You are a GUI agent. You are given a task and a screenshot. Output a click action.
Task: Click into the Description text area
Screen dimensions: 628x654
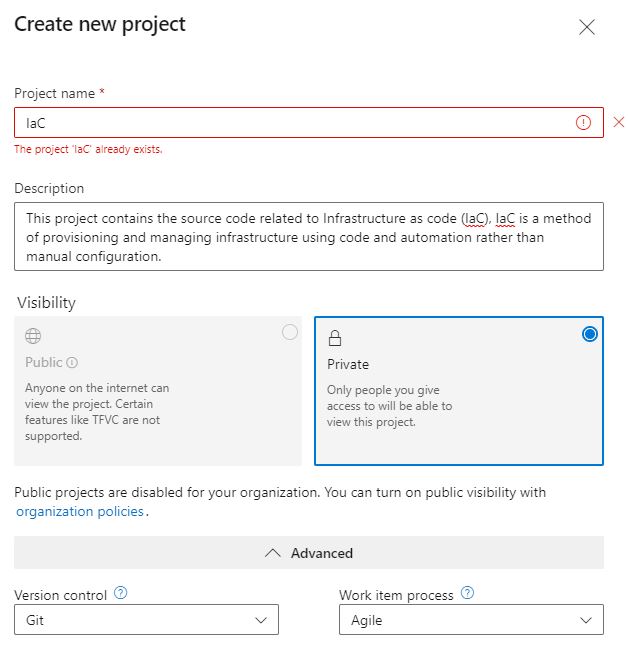(x=309, y=236)
